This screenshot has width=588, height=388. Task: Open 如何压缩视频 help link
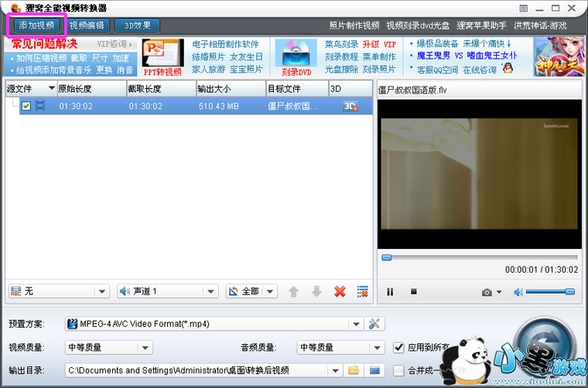pyautogui.click(x=41, y=58)
